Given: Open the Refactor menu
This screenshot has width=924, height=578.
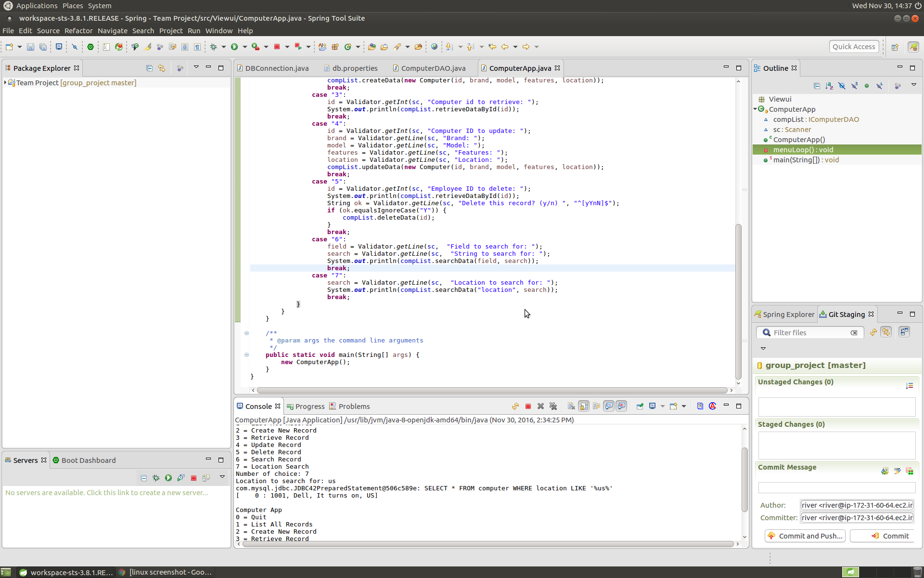Looking at the screenshot, I should (x=78, y=31).
